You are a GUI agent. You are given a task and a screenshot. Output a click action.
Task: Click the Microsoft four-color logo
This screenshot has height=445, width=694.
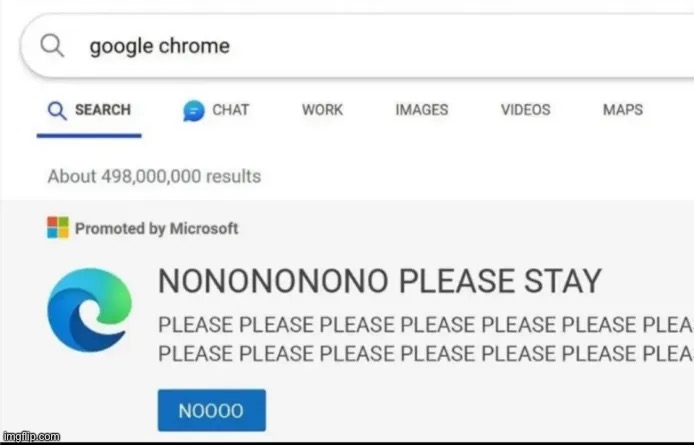(x=58, y=228)
